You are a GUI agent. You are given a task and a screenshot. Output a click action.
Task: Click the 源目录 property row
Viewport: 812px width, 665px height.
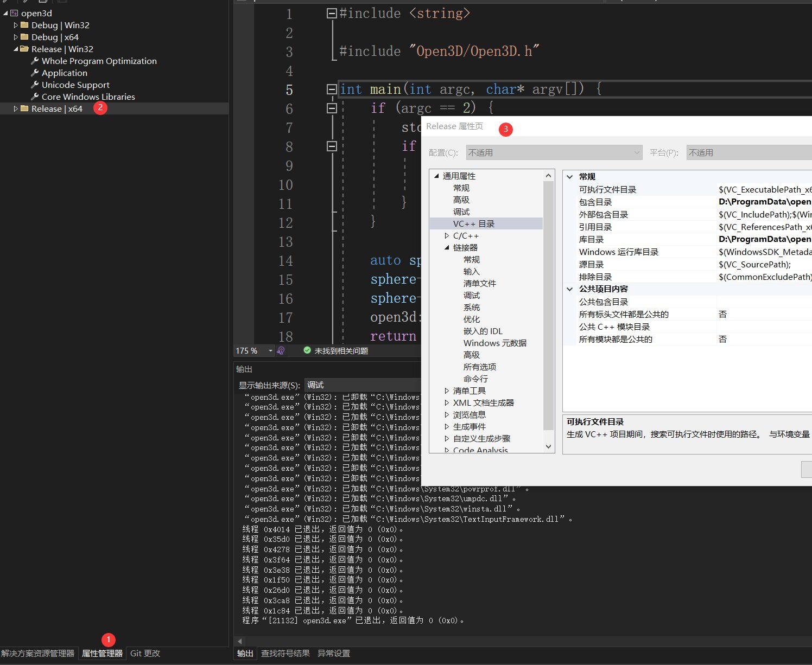pos(687,264)
